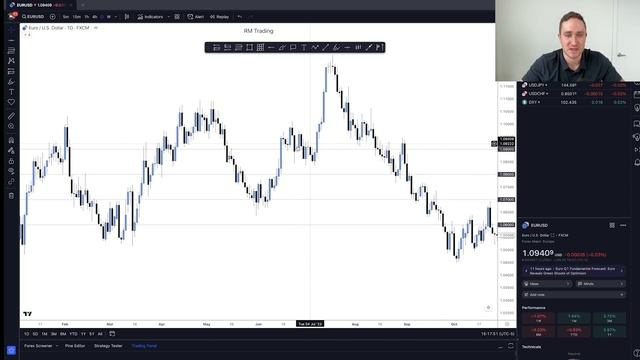Select the 1M date range
Viewport: 640px width, 360px height.
44,334
